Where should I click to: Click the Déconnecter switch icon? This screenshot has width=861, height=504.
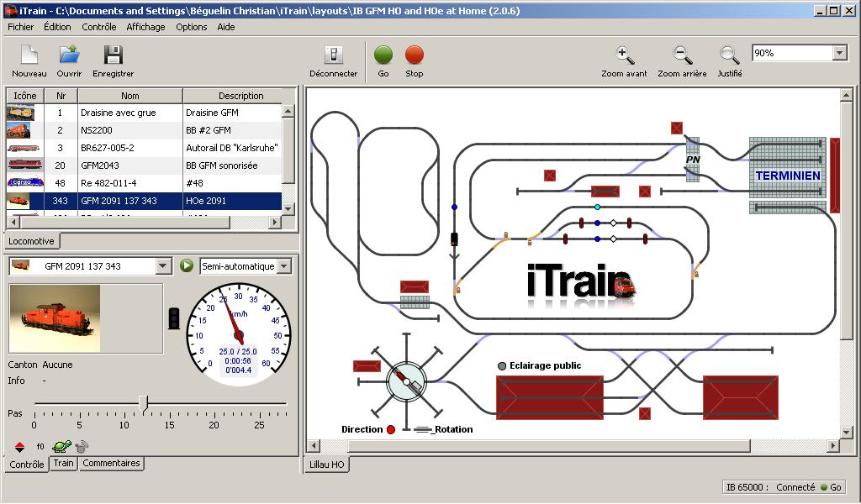click(x=333, y=55)
